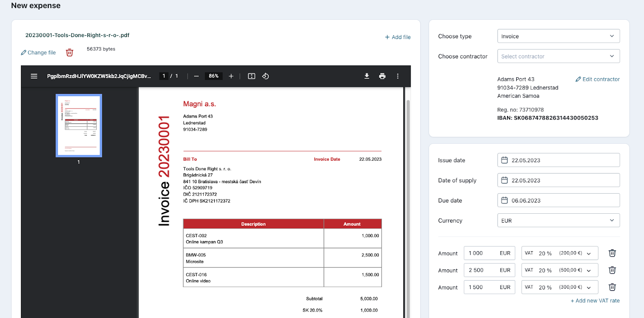Rotate the PDF counterclockwise

tap(266, 76)
